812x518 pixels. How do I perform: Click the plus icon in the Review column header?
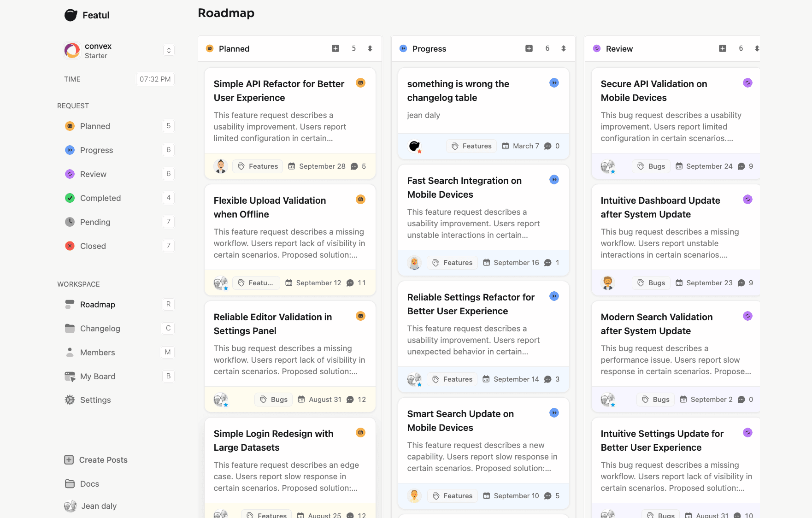(x=722, y=48)
